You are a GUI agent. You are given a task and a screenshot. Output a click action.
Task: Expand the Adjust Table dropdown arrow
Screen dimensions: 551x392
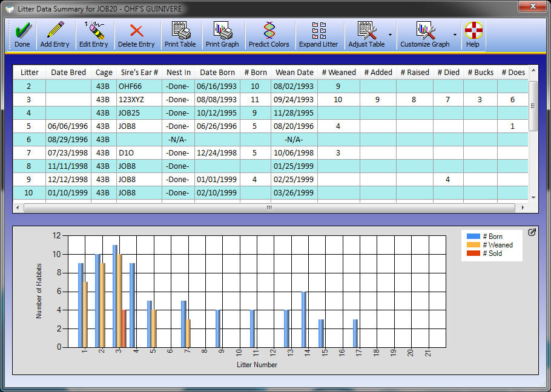coord(390,35)
